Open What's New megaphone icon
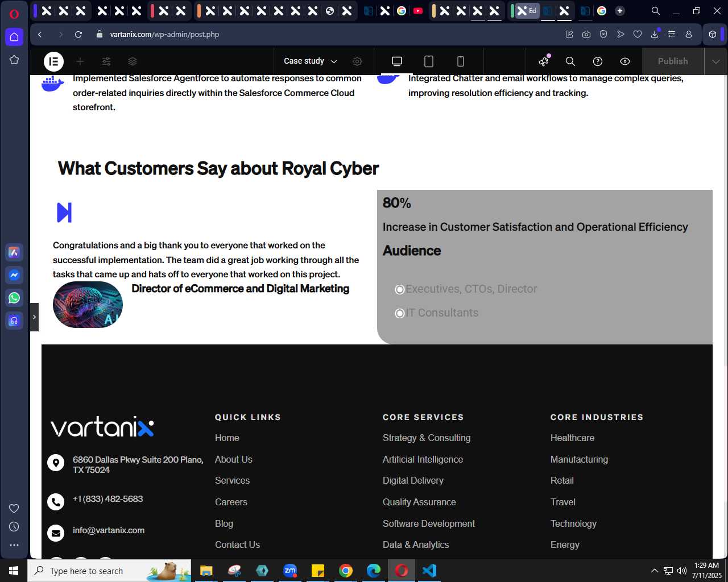The image size is (728, 582). tap(544, 61)
